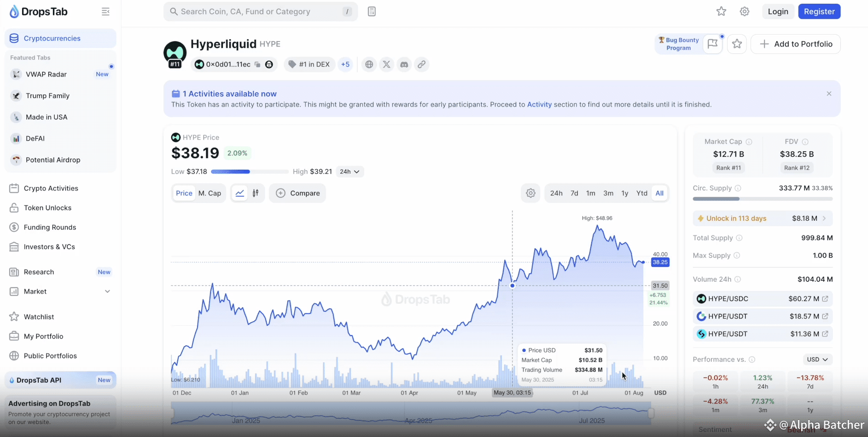Image resolution: width=868 pixels, height=437 pixels.
Task: Click the right handle of range navigator
Action: [x=651, y=413]
